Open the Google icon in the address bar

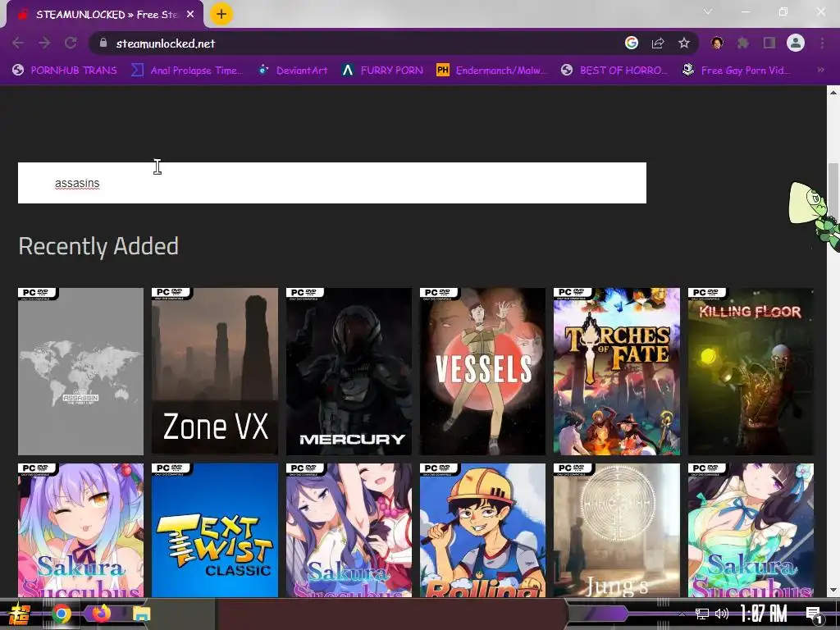pos(632,43)
